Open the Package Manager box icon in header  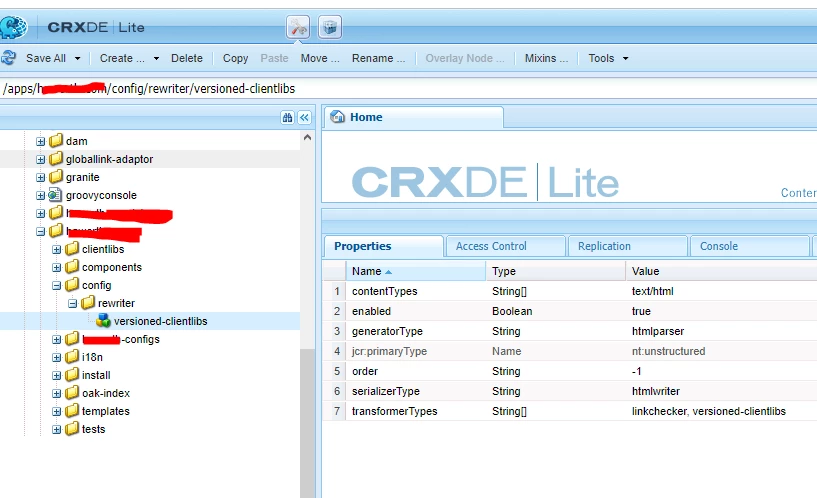coord(330,27)
